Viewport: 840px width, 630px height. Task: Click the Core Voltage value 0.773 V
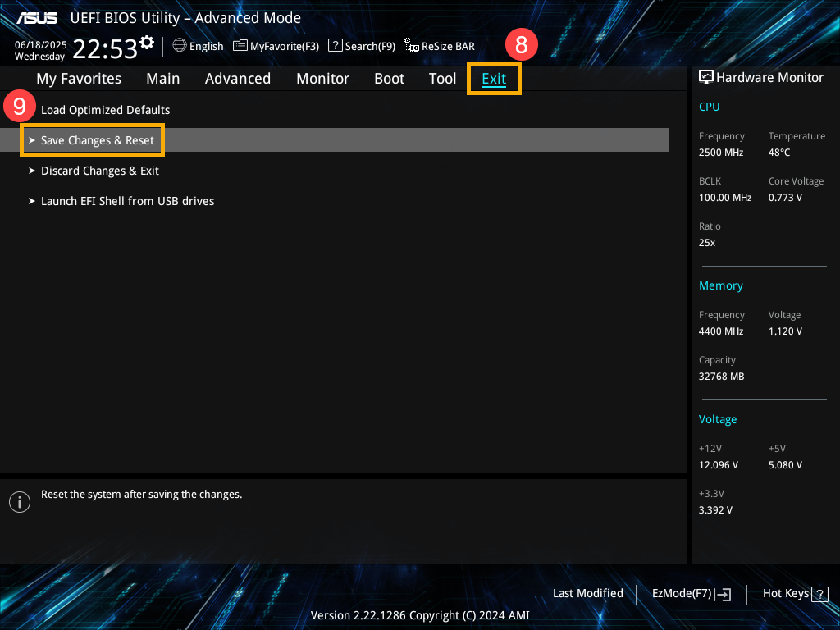pyautogui.click(x=785, y=198)
